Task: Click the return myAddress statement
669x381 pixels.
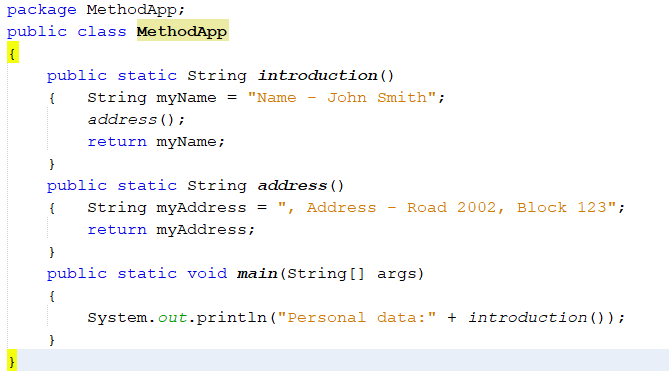Action: pyautogui.click(x=171, y=230)
